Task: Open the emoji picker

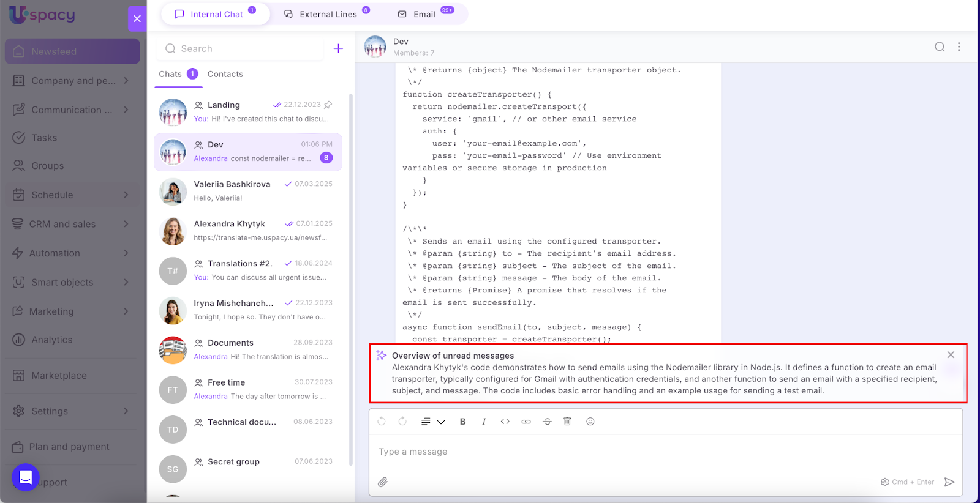Action: (590, 422)
